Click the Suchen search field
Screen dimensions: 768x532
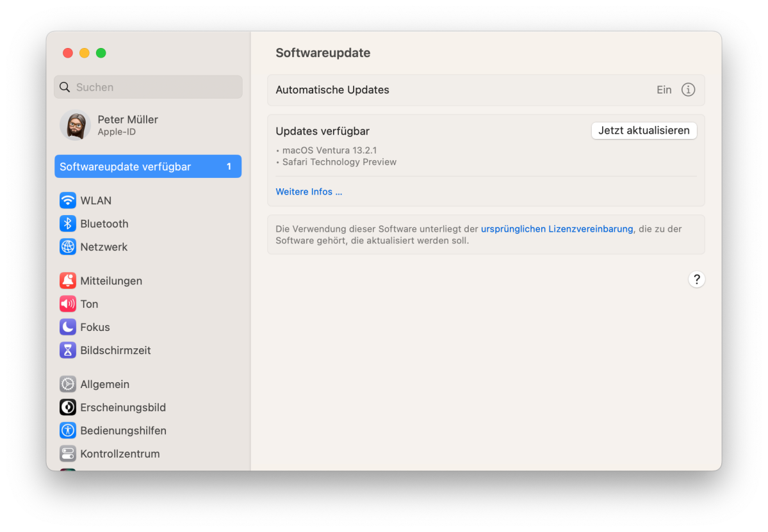(148, 87)
